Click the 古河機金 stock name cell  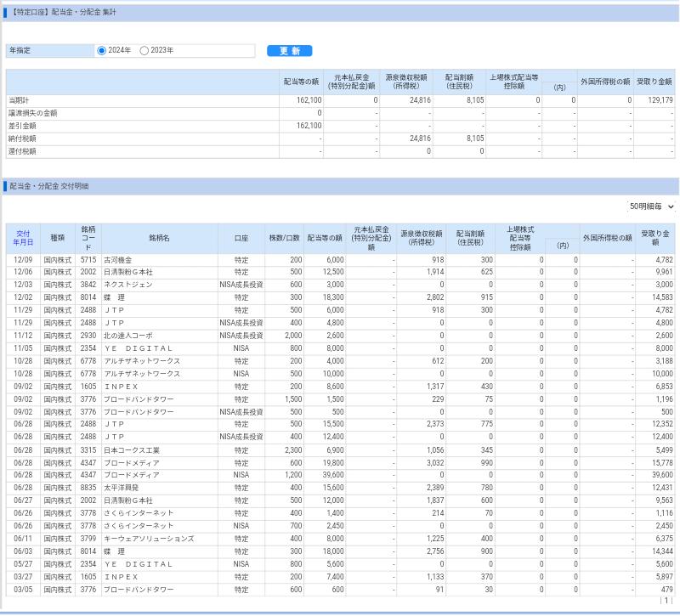[118, 260]
